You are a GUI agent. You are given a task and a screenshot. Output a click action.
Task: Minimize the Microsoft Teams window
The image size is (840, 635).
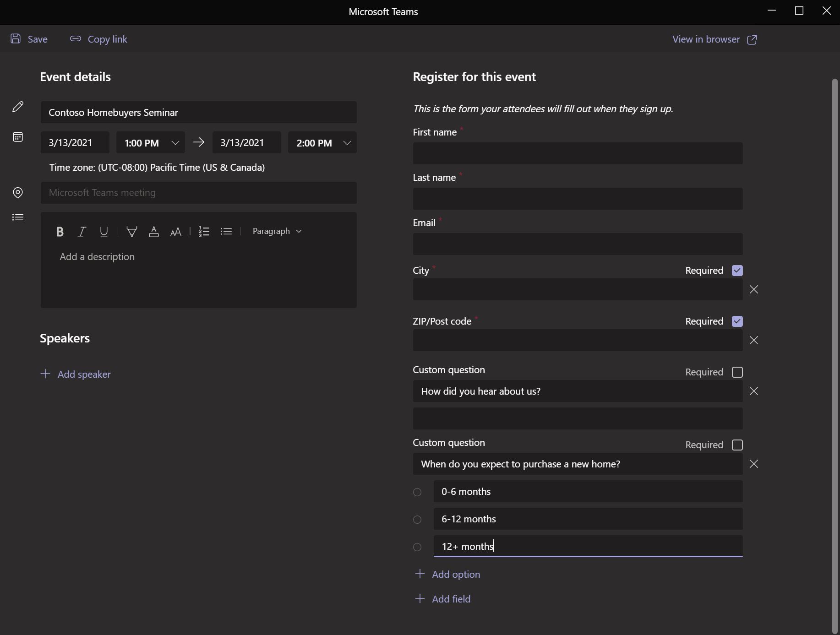pyautogui.click(x=772, y=11)
